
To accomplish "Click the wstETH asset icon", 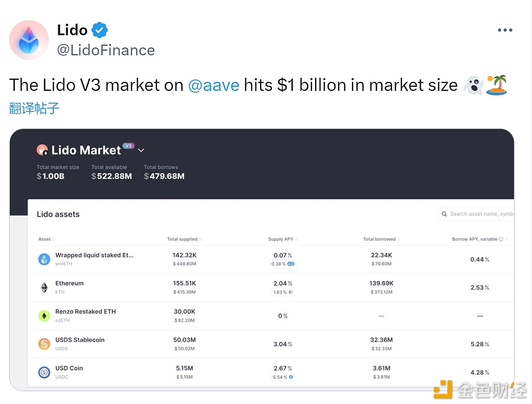I will [x=44, y=259].
